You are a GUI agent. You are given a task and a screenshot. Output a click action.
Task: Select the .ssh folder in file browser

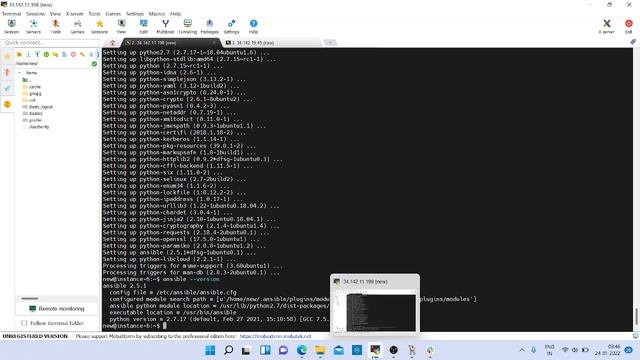coord(29,100)
